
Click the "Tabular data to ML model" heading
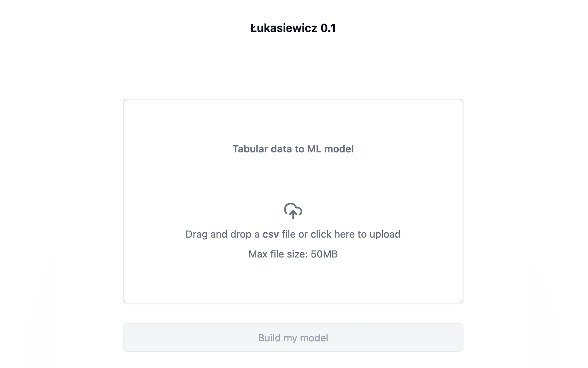pyautogui.click(x=293, y=149)
